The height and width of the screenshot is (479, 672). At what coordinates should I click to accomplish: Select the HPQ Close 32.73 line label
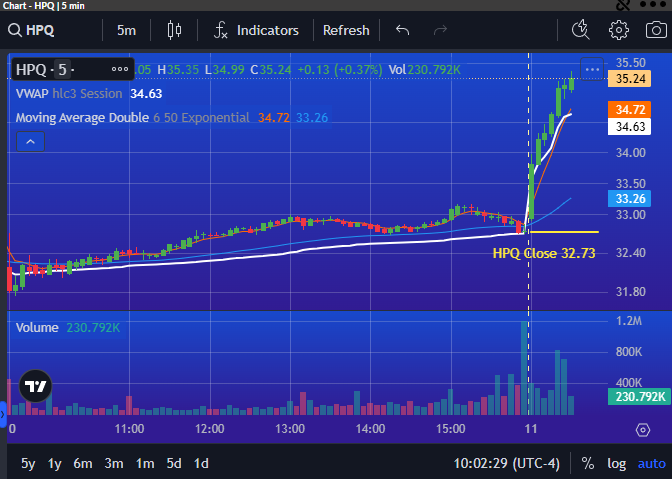click(x=544, y=253)
